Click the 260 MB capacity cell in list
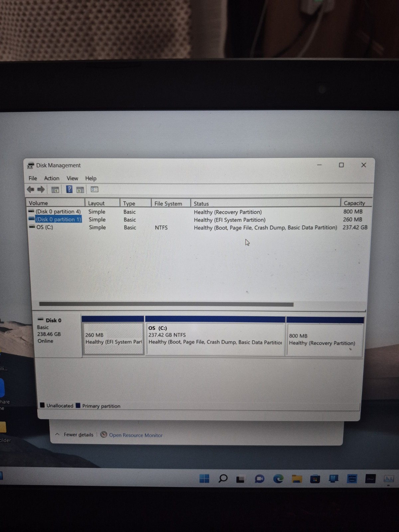Viewport: 399px width, 532px height. coord(352,219)
